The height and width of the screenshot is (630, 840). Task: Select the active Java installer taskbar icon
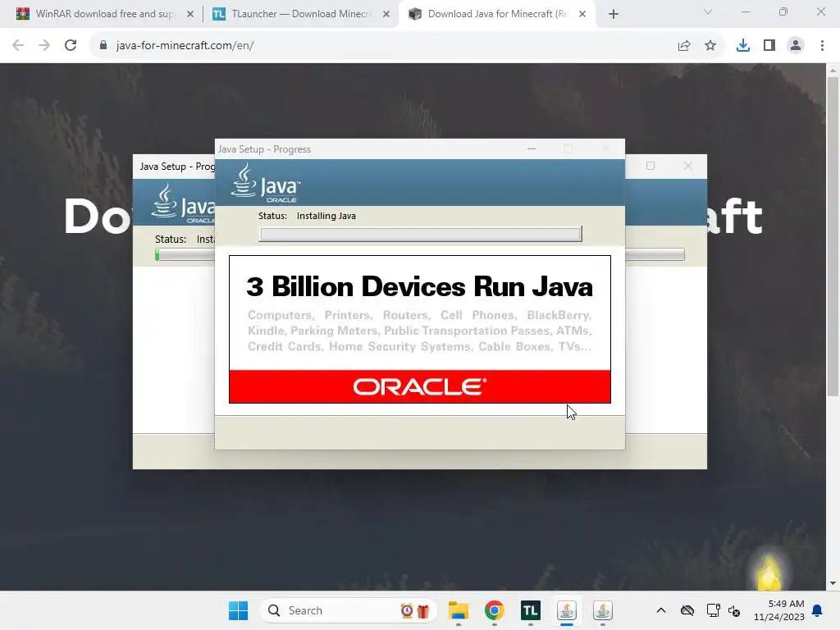[x=566, y=610]
